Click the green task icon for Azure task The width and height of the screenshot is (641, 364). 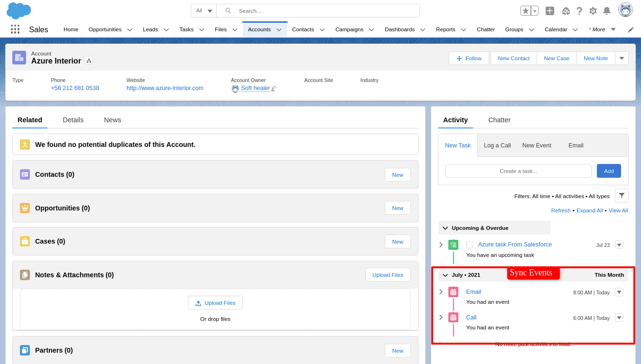point(453,245)
